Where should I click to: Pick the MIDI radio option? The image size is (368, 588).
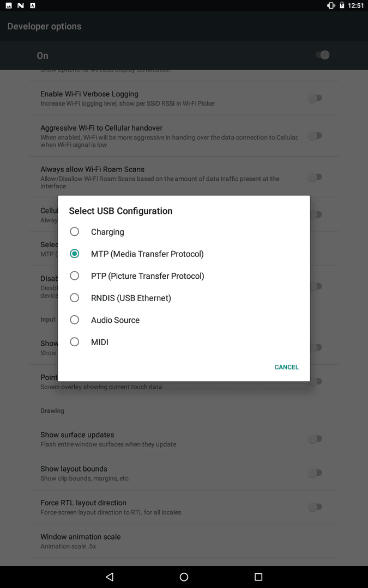point(184,342)
